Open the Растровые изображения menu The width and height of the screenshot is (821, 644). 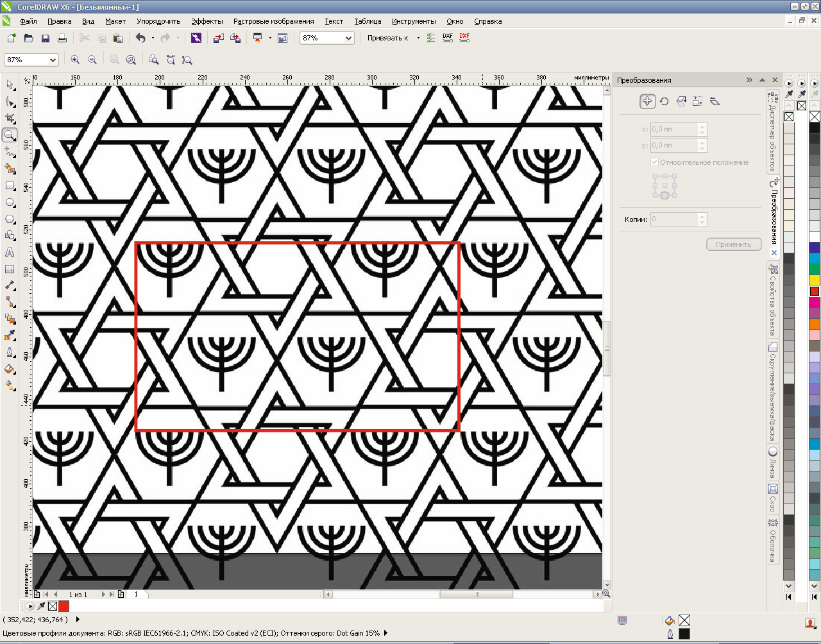pos(274,21)
